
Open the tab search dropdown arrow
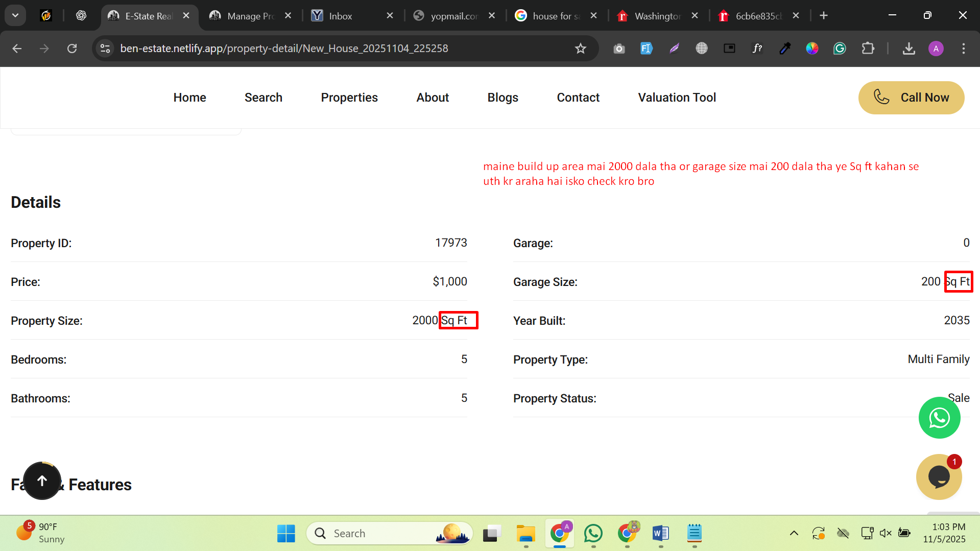click(x=15, y=15)
